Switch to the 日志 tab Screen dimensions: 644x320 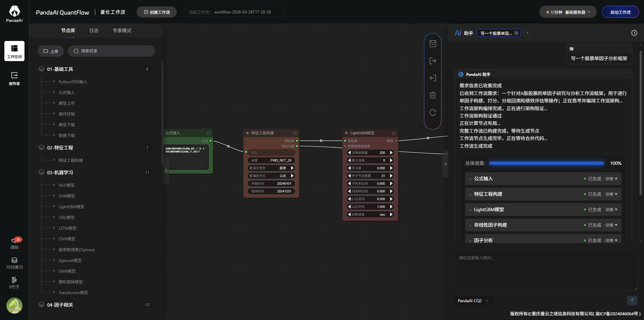[x=94, y=31]
